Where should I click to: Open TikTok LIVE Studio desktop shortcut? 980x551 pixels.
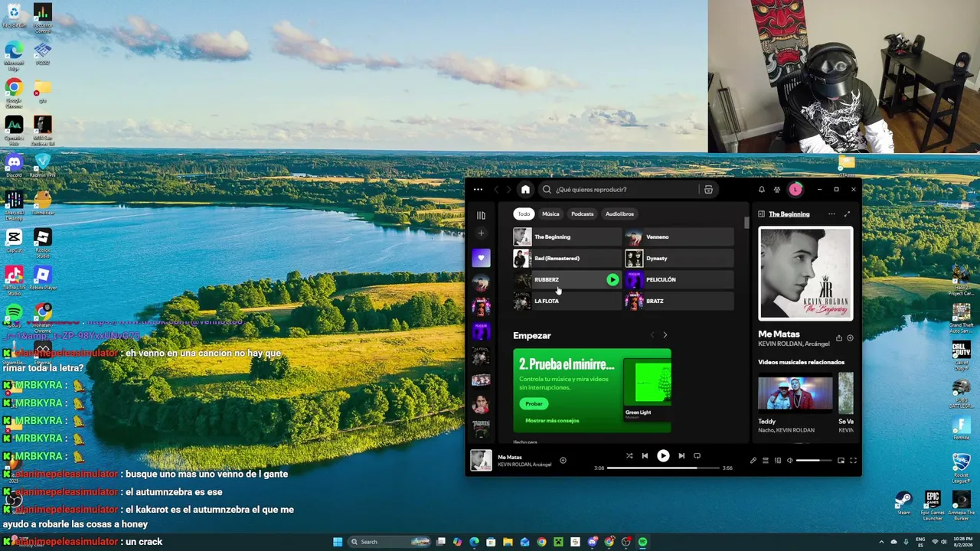point(14,280)
